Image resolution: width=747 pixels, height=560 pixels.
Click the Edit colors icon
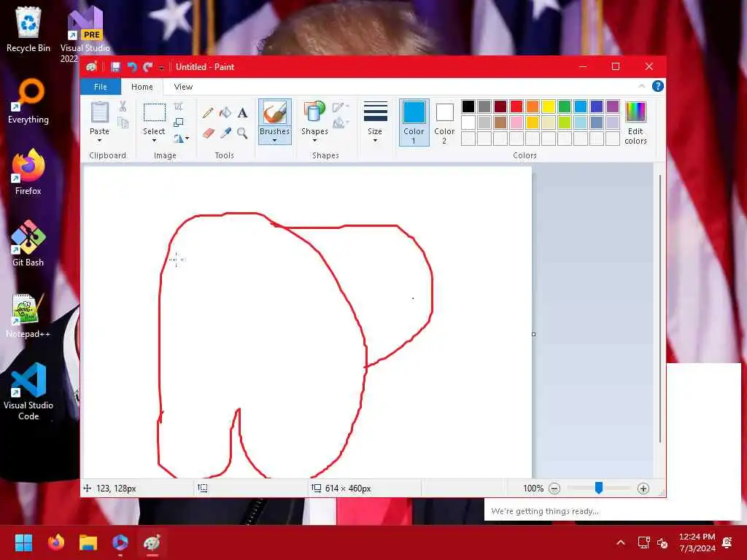(x=635, y=112)
